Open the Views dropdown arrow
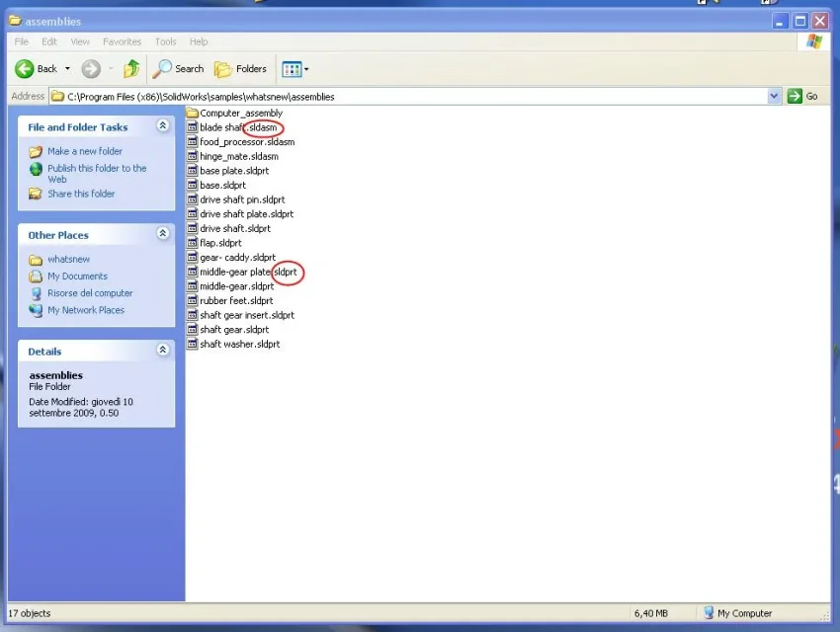840x632 pixels. (306, 69)
